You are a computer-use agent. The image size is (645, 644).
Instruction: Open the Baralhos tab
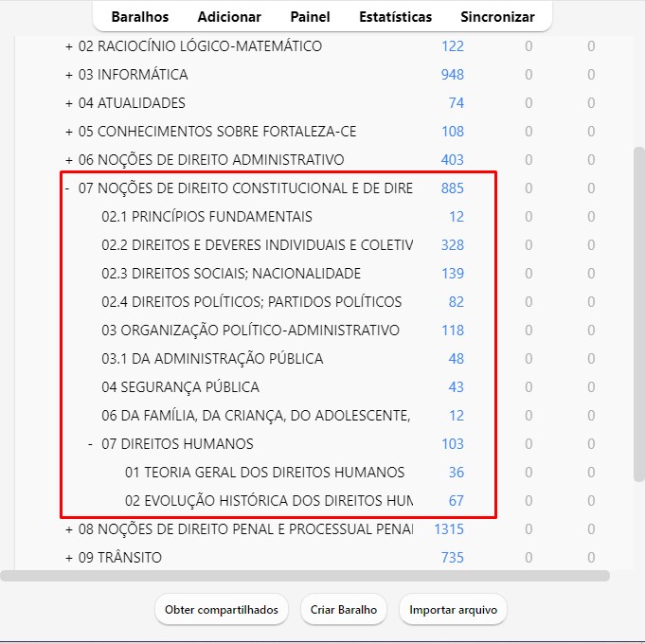pos(139,17)
